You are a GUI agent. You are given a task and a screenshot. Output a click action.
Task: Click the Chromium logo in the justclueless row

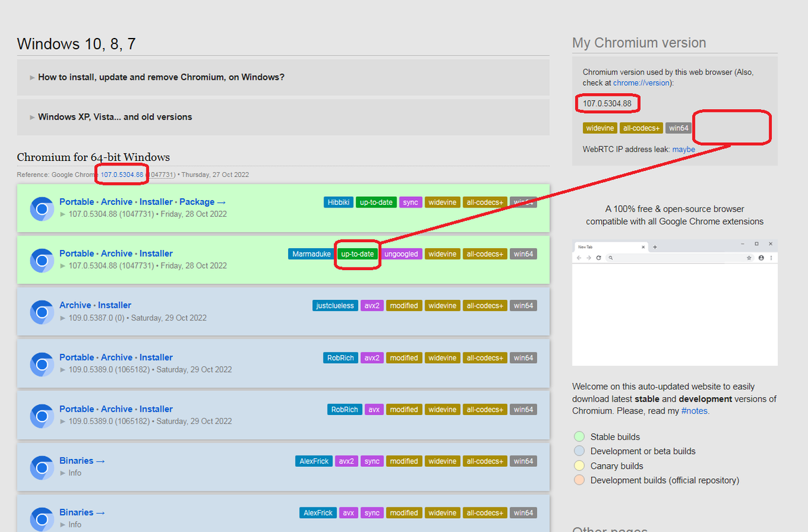coord(42,312)
